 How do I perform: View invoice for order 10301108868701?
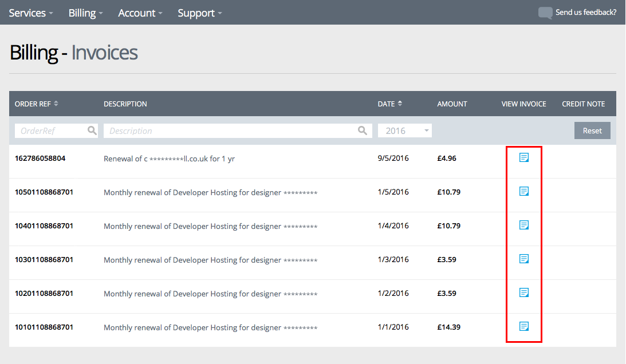pos(524,259)
